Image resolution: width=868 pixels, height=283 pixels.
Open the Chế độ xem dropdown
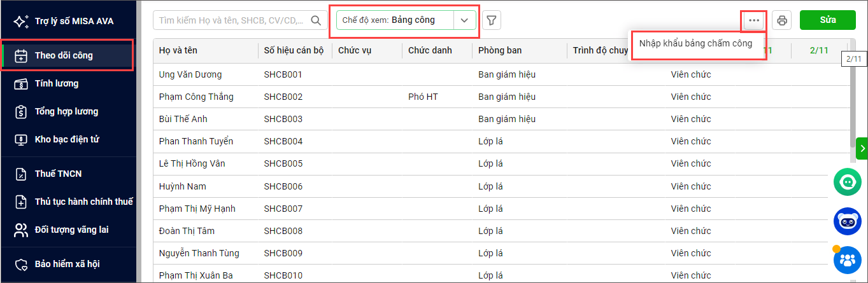tap(464, 20)
